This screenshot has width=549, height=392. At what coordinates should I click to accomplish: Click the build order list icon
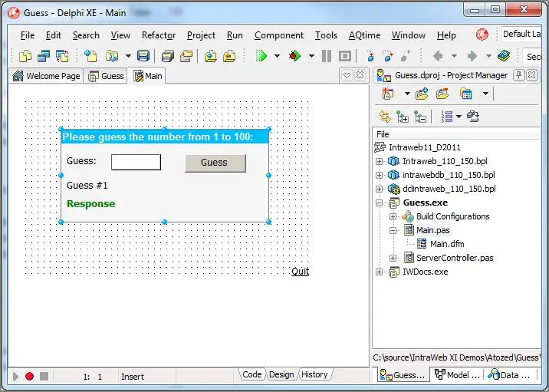[x=447, y=117]
